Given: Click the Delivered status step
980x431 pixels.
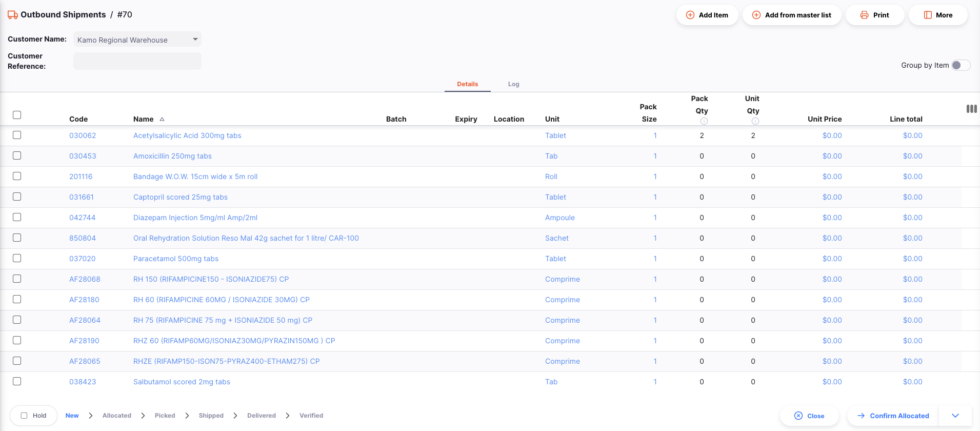Looking at the screenshot, I should (x=262, y=416).
